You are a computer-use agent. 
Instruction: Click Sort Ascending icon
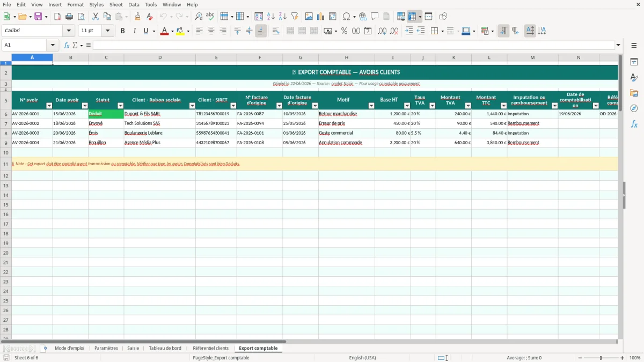271,17
